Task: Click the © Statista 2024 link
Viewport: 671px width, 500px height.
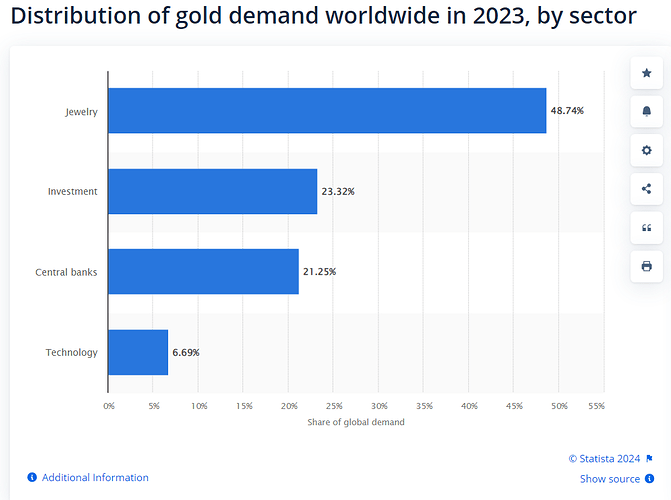Action: (x=604, y=459)
